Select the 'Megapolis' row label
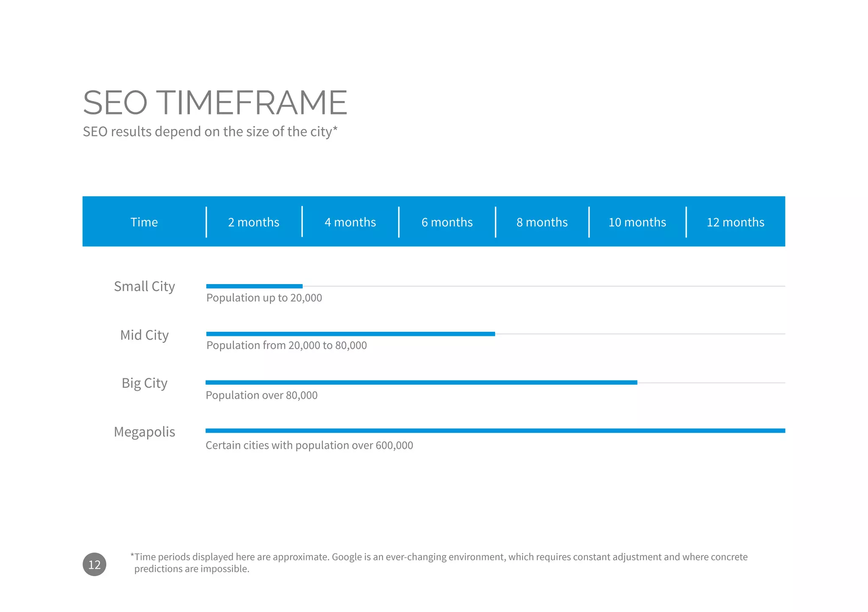 pyautogui.click(x=145, y=432)
